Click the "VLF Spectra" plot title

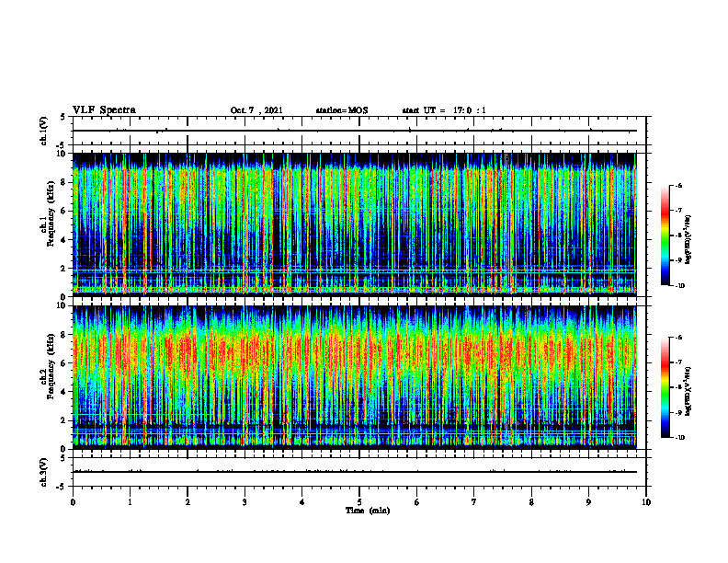104,110
